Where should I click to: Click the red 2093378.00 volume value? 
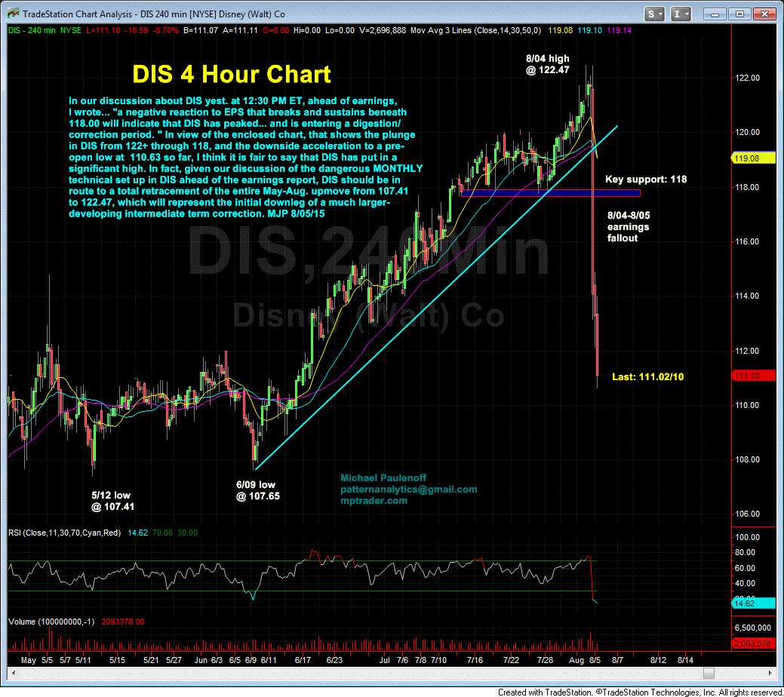tap(122, 622)
